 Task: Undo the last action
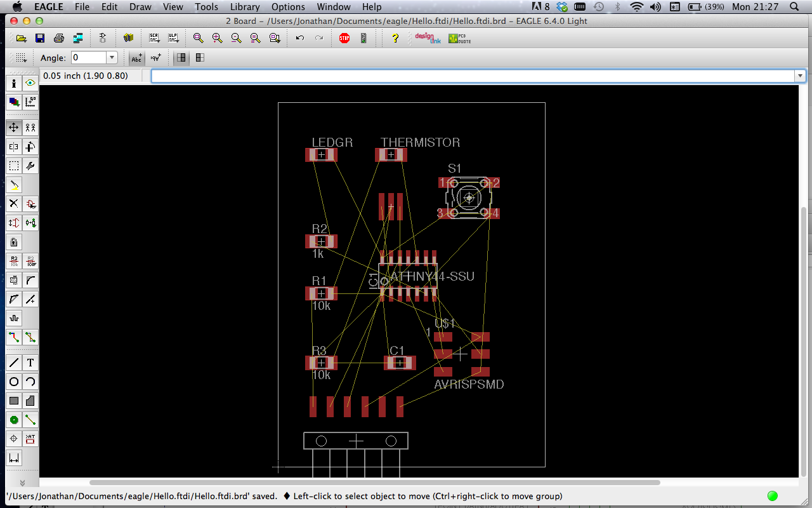pyautogui.click(x=300, y=38)
